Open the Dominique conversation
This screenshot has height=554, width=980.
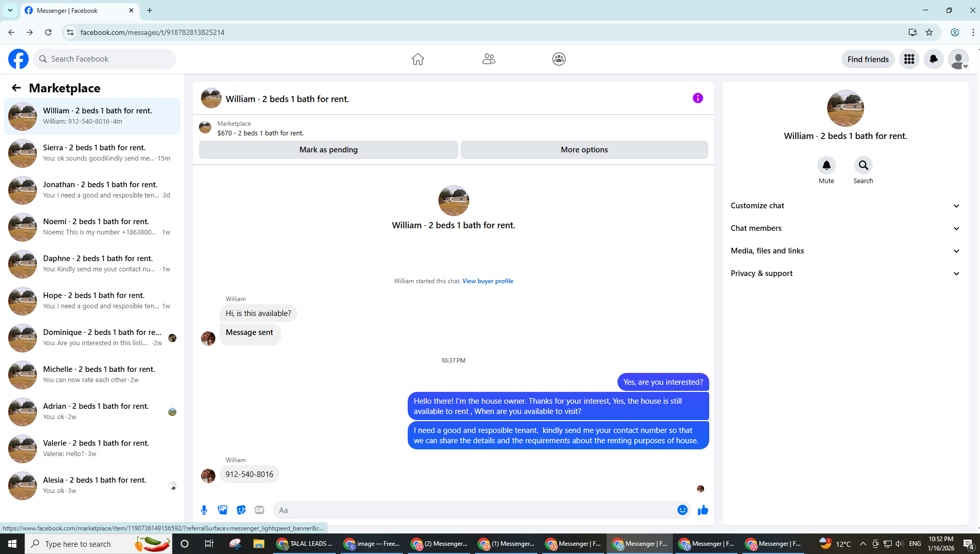coord(92,338)
